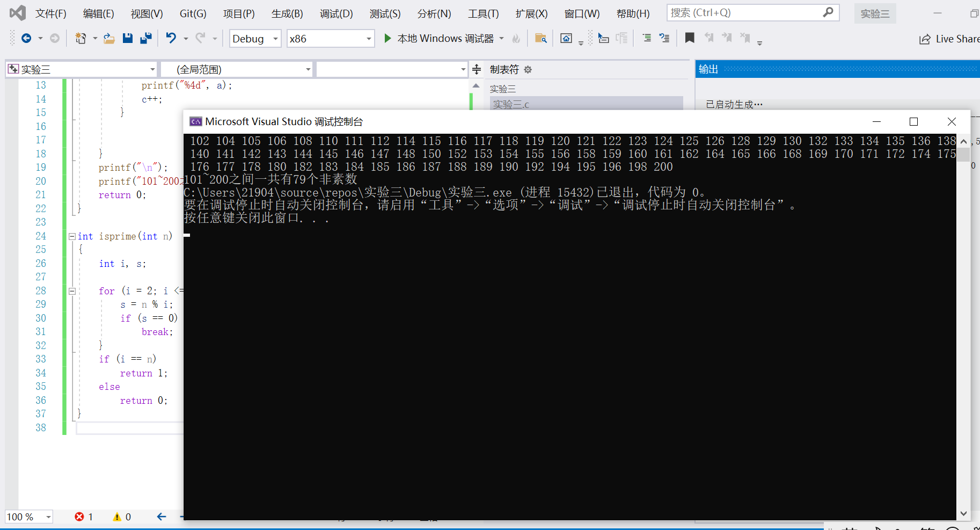Click the 实验三 solution name badge
This screenshot has height=530, width=980.
tap(875, 13)
